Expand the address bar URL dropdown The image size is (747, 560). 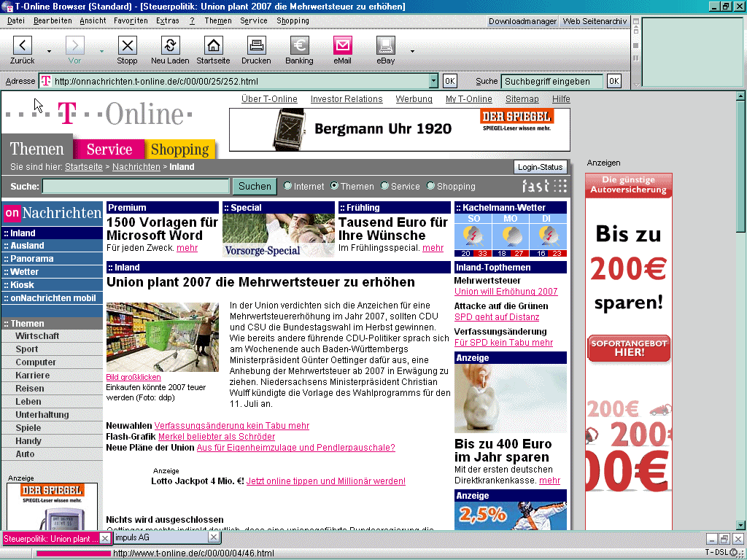click(433, 81)
